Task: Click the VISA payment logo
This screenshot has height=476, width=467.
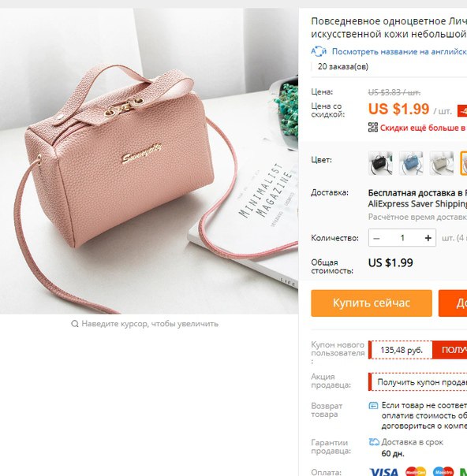Action: pos(384,472)
